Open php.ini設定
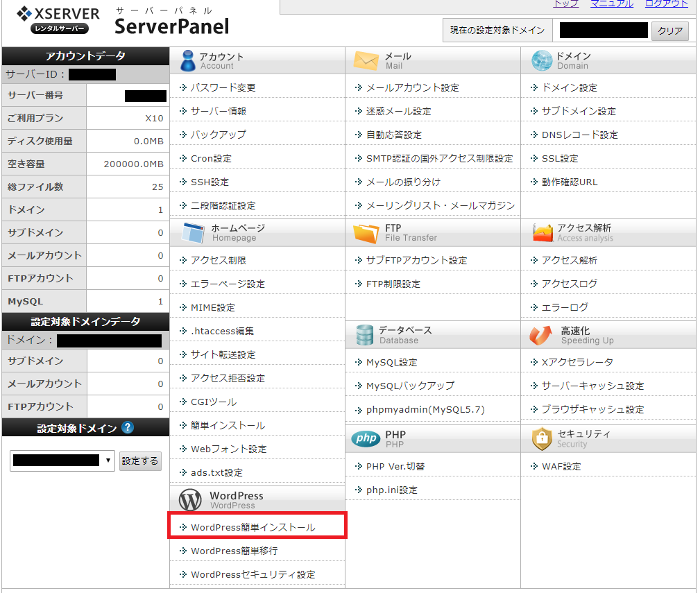Viewport: 700px width, 593px height. click(392, 490)
